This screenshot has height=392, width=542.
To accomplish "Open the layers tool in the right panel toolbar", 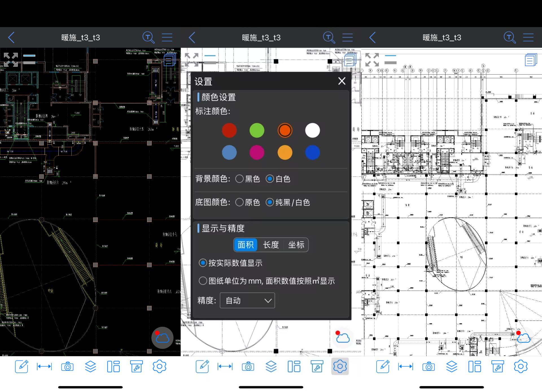I will click(x=452, y=367).
